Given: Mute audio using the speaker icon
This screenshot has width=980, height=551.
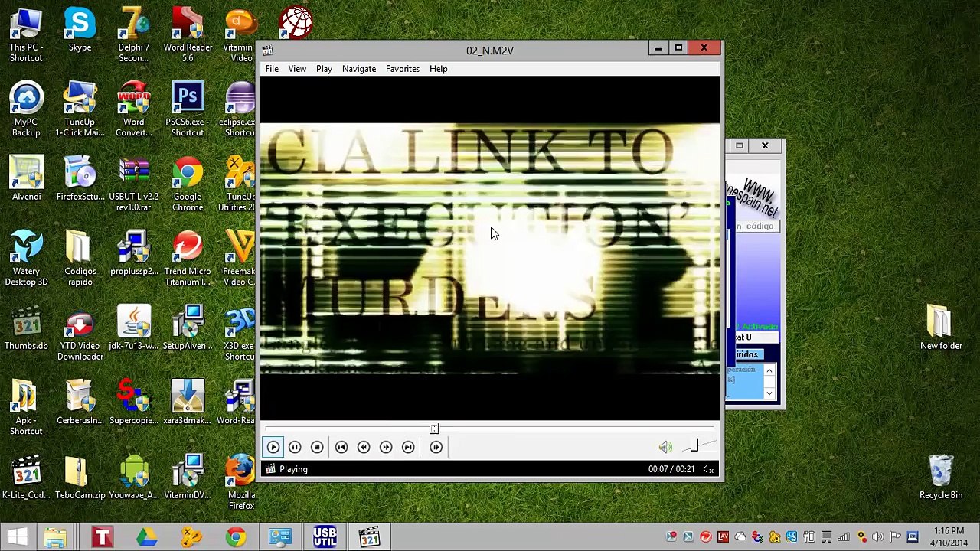Looking at the screenshot, I should coord(665,447).
